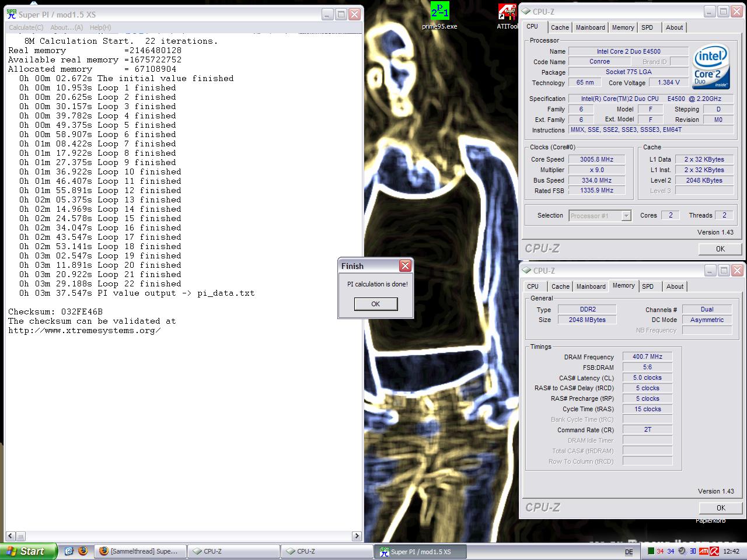Click the Name Intel Core 2 Duo E4500 field
Viewport: 747px width, 560px height.
[x=628, y=51]
